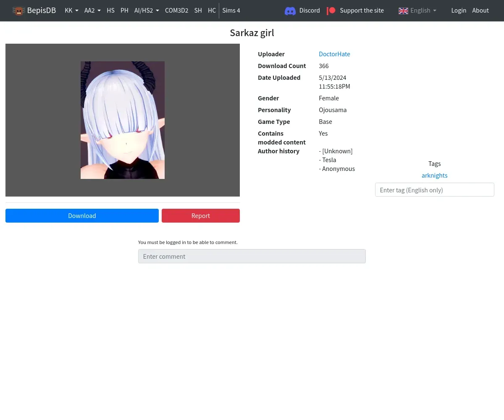This screenshot has width=504, height=420.
Task: Click the Discord logo icon
Action: pos(290,10)
